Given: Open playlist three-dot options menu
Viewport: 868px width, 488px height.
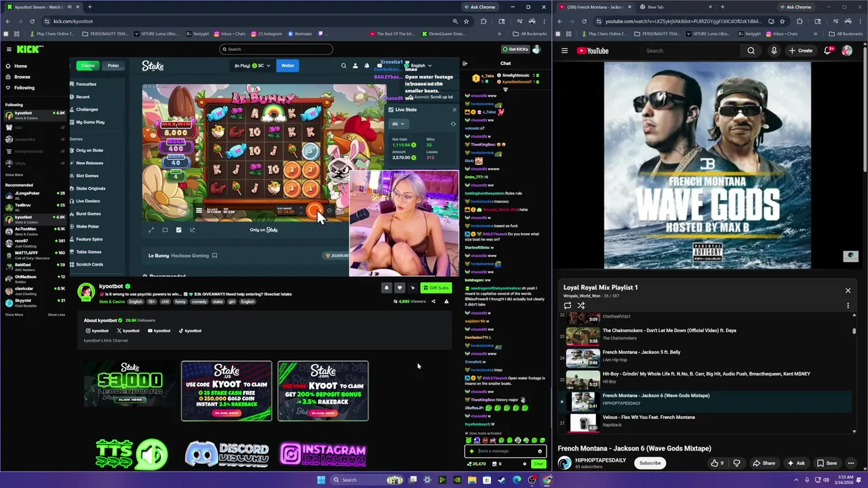Looking at the screenshot, I should pos(848,306).
